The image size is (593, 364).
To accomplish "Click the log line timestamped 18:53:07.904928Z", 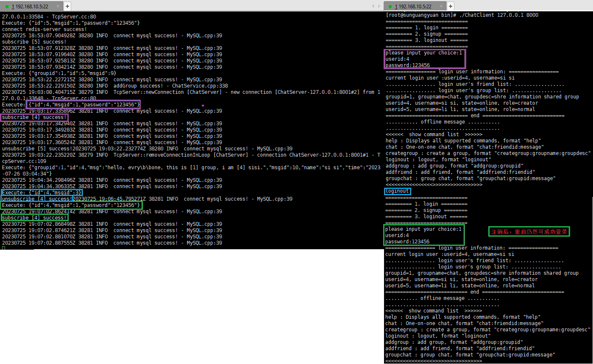I will (x=112, y=36).
